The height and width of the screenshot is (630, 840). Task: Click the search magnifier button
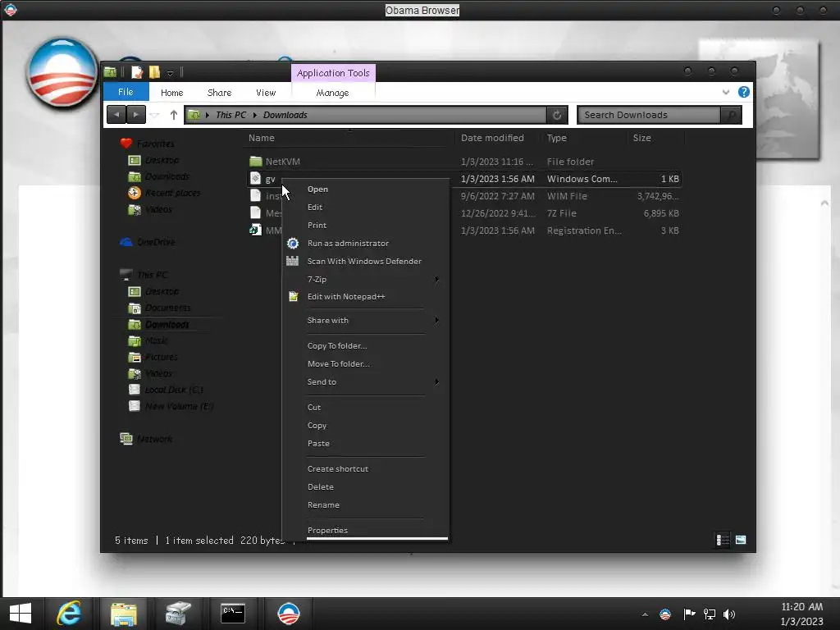[x=731, y=115]
